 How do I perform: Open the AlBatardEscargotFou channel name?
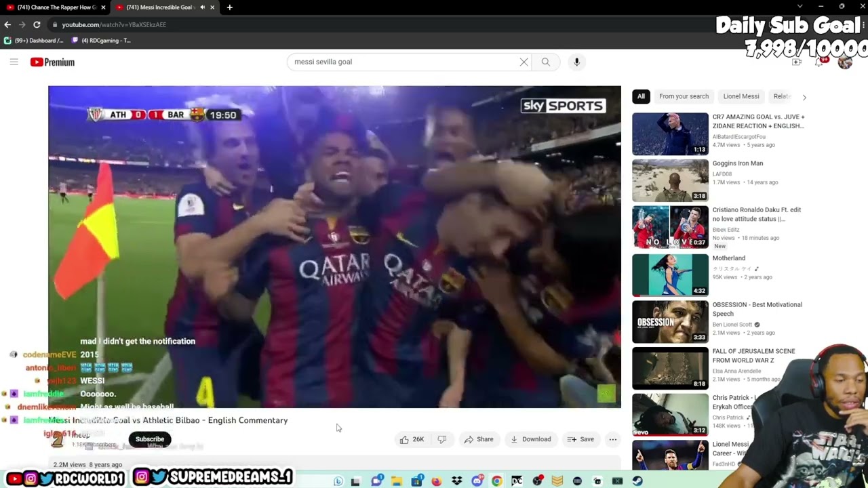click(x=738, y=136)
